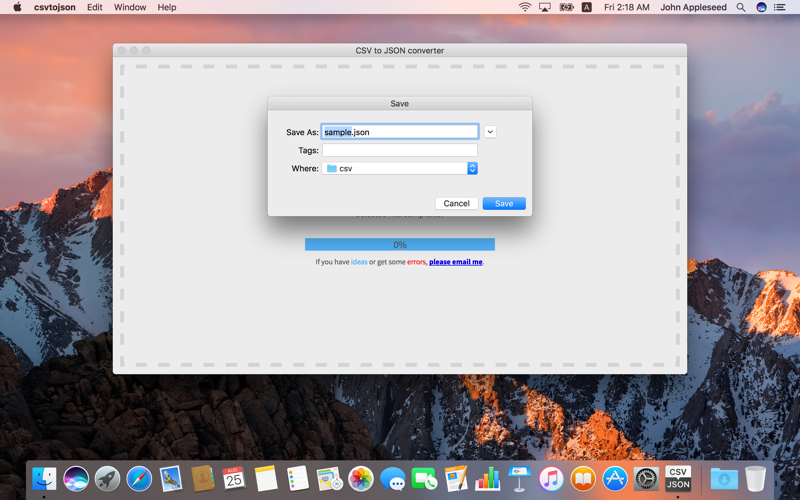Click the clock showing Fri 2:18 AM

(627, 7)
